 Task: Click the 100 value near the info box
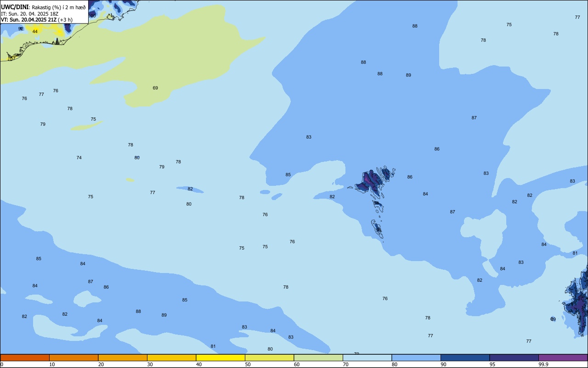tap(92, 16)
